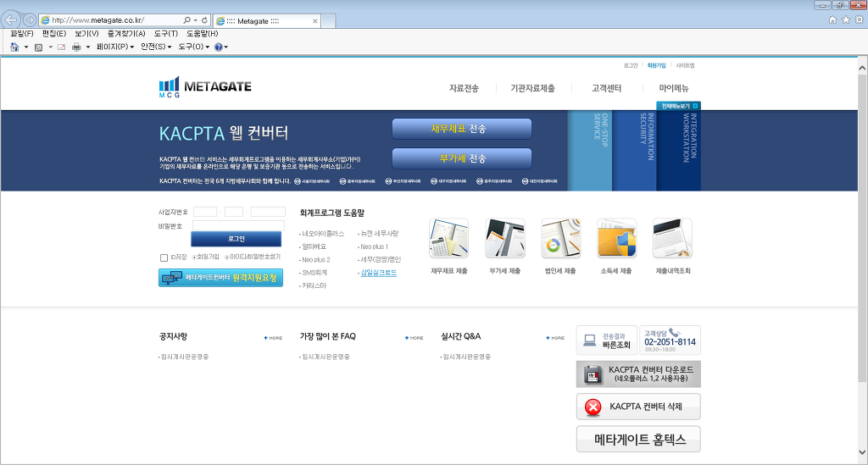Click the Read mail icon
Image resolution: width=868 pixels, height=465 pixels.
click(x=61, y=47)
